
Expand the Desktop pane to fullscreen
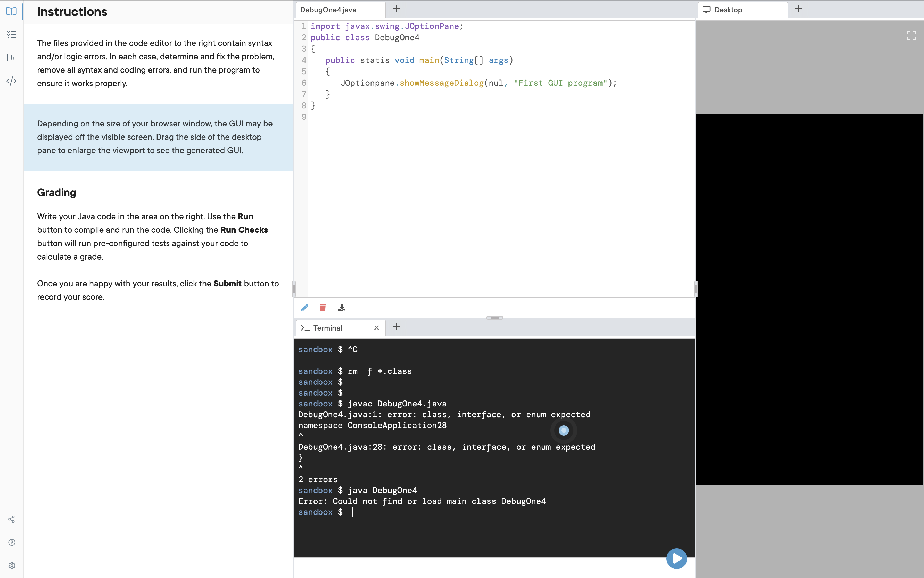911,36
